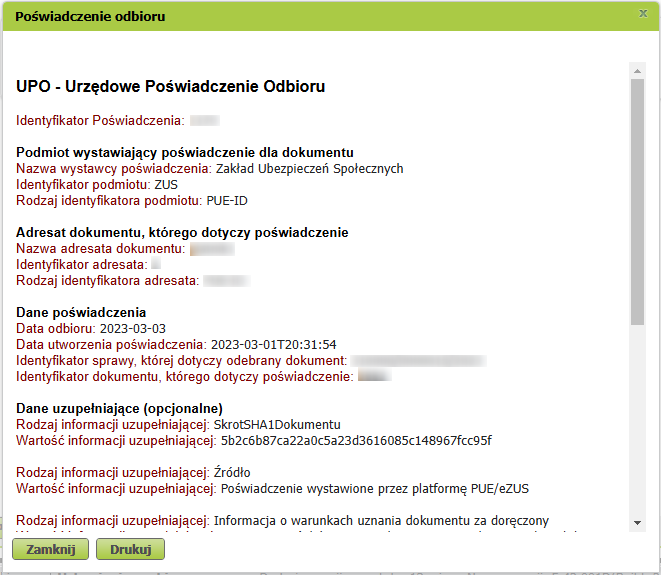Click the label Identyfikator Poświadczenia
This screenshot has width=661, height=575.
pyautogui.click(x=100, y=121)
